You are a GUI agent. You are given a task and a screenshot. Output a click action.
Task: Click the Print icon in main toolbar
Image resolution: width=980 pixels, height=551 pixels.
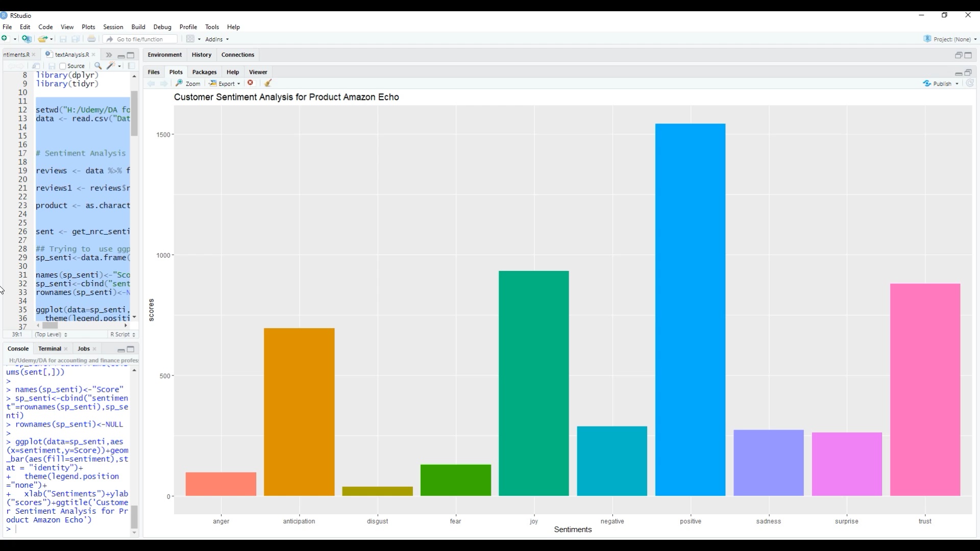[x=92, y=39]
